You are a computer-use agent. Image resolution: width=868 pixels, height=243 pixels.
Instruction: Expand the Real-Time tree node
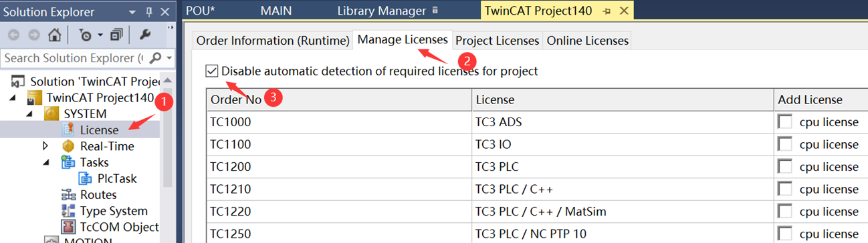(46, 146)
